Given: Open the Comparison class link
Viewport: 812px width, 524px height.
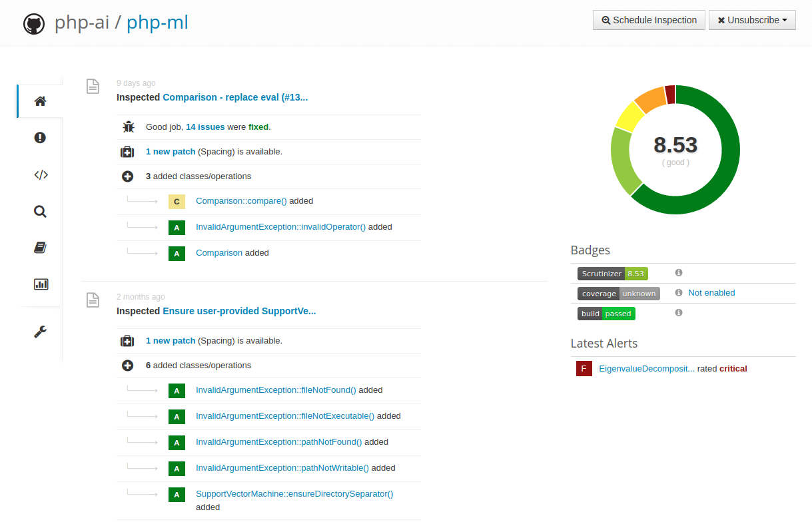Looking at the screenshot, I should (x=219, y=253).
